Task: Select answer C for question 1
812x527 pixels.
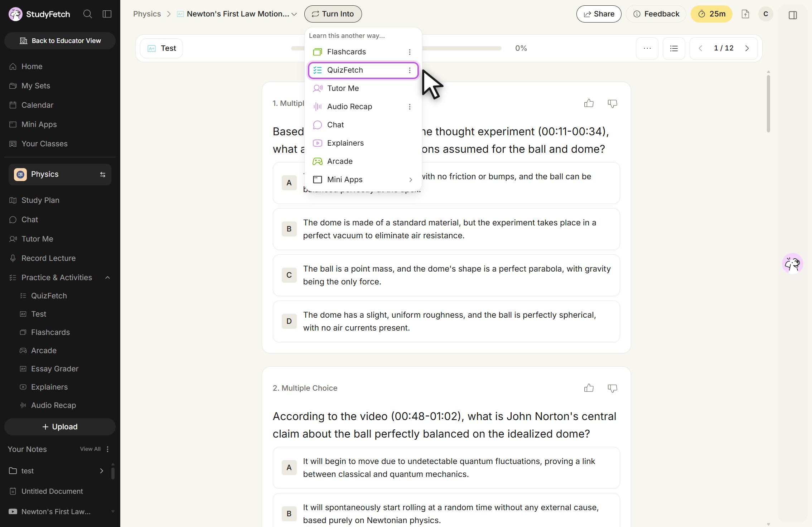Action: click(x=446, y=275)
